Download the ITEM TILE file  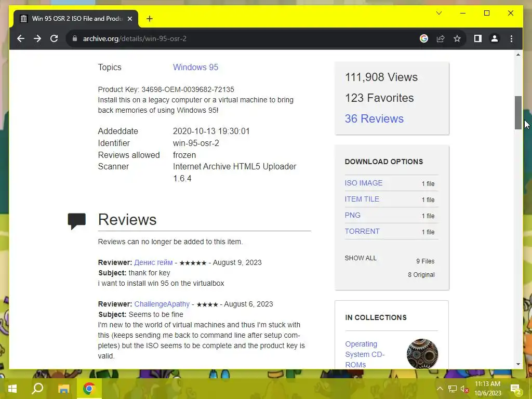[x=362, y=199]
